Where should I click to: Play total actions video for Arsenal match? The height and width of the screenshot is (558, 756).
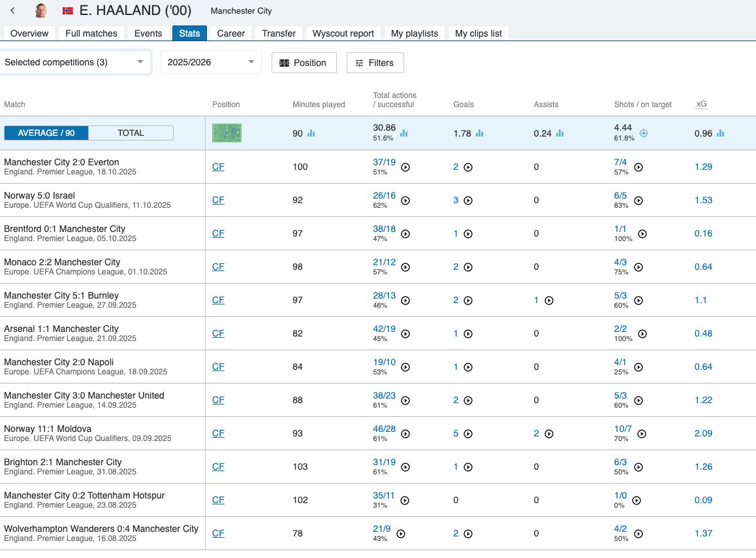coord(405,334)
